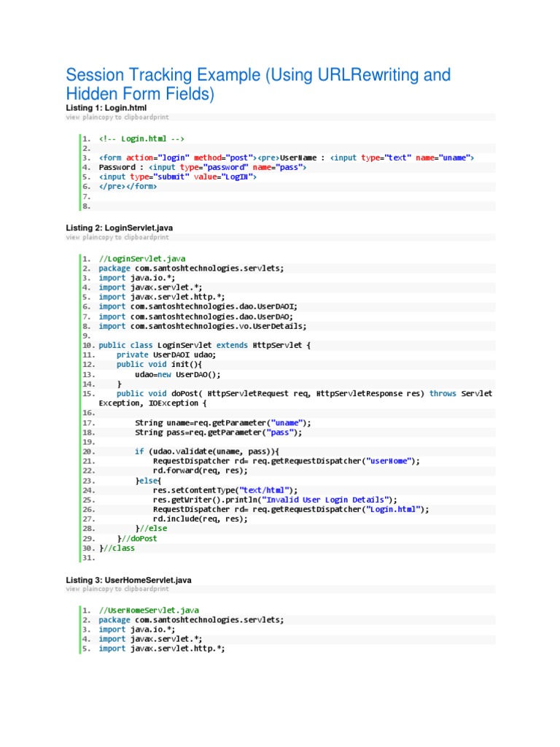Viewport: 560px width, 747px height.
Task: Click 'print' link under Listing 2 LoginServlet.java
Action: point(161,237)
